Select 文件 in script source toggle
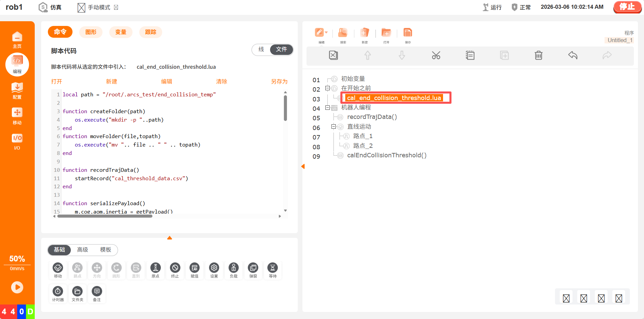644x319 pixels. [x=281, y=50]
